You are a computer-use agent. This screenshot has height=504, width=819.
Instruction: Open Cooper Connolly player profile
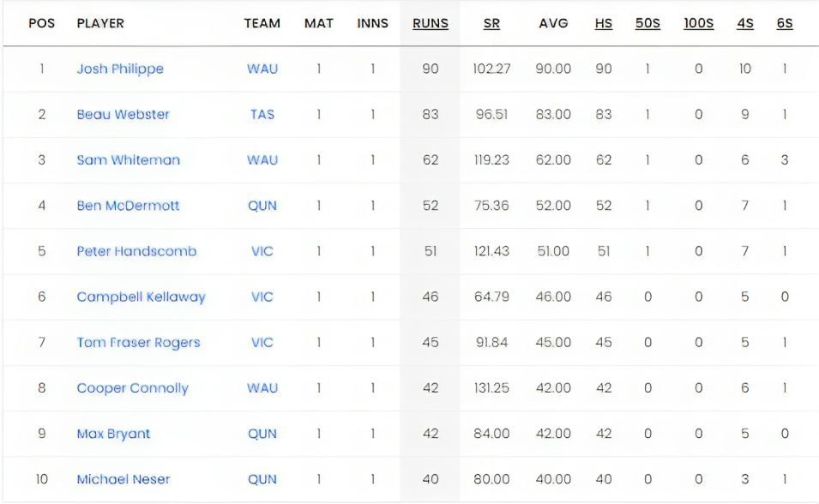132,388
